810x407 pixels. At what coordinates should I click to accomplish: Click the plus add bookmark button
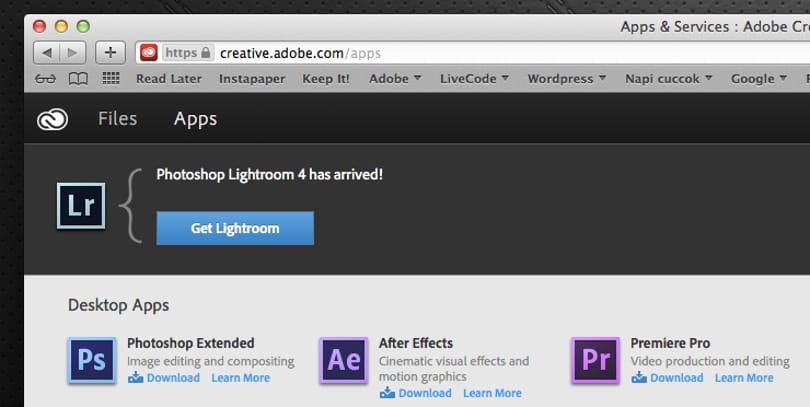110,53
